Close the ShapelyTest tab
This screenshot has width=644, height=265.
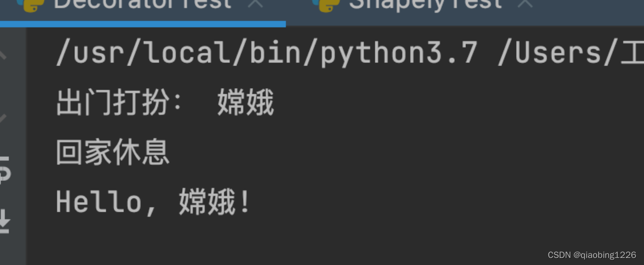pyautogui.click(x=525, y=4)
